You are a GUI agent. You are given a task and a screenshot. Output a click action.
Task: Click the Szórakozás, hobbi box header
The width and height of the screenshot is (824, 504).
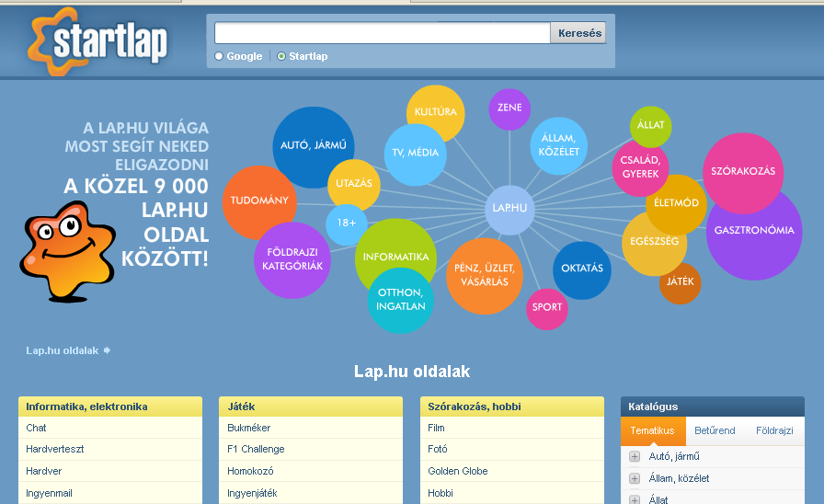[512, 407]
